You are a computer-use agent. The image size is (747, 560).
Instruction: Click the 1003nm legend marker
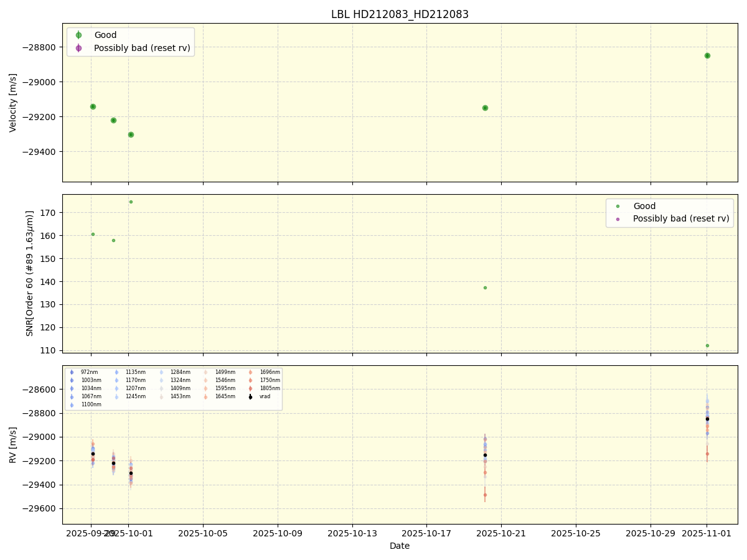(72, 380)
